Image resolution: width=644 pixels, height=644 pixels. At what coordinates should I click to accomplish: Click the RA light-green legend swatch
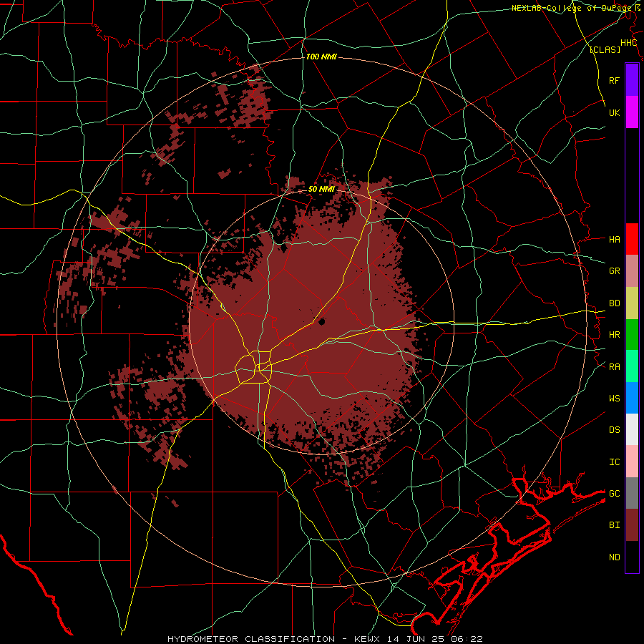coord(632,366)
